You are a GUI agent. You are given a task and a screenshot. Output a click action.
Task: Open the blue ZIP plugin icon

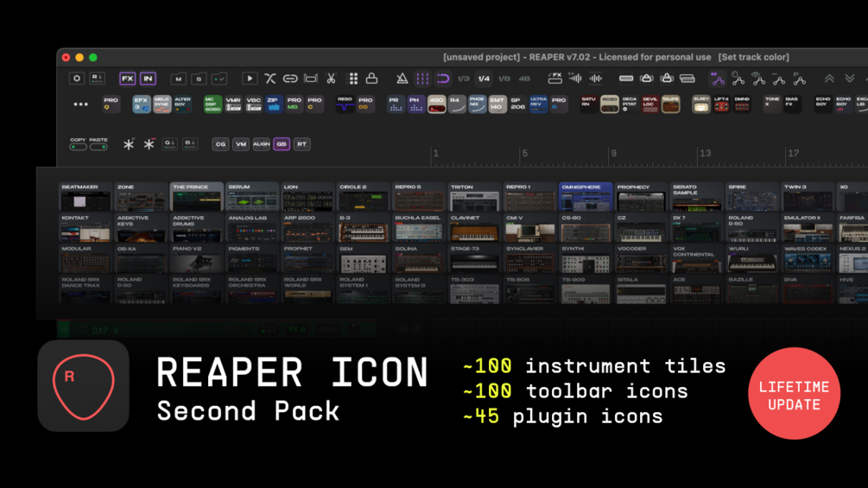click(274, 104)
